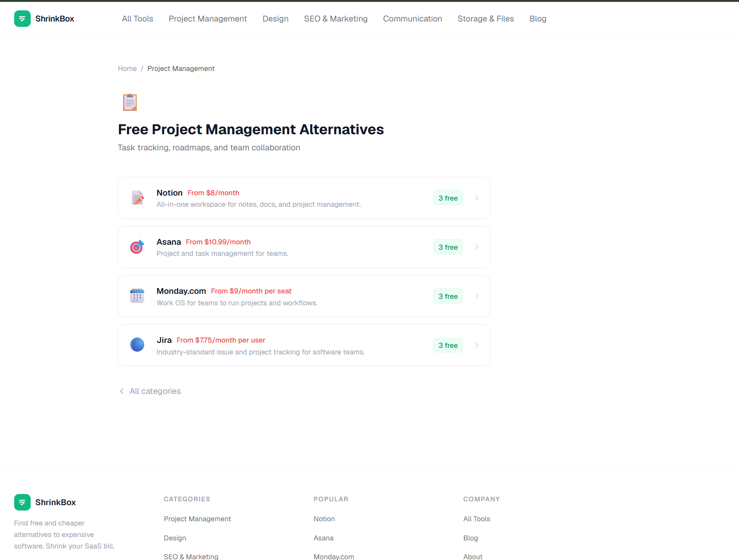Click the Notion memo-and-pencil icon

tap(137, 198)
